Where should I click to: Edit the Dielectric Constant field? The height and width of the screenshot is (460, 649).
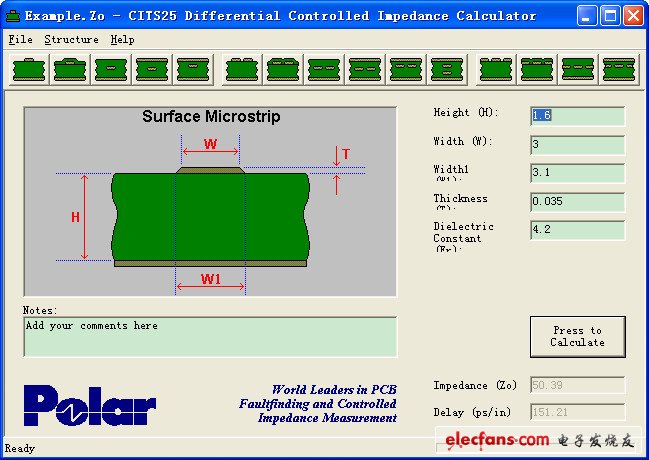pyautogui.click(x=577, y=231)
